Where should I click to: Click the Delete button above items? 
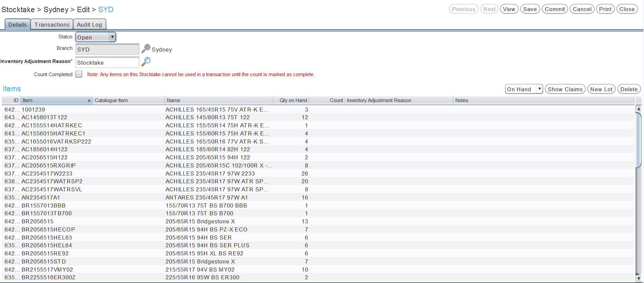pyautogui.click(x=629, y=89)
